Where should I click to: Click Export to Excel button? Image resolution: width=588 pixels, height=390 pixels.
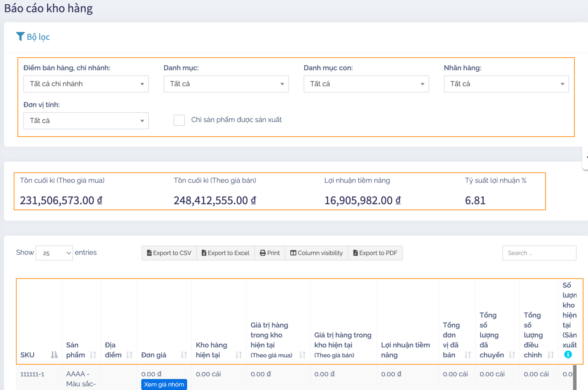click(x=225, y=253)
